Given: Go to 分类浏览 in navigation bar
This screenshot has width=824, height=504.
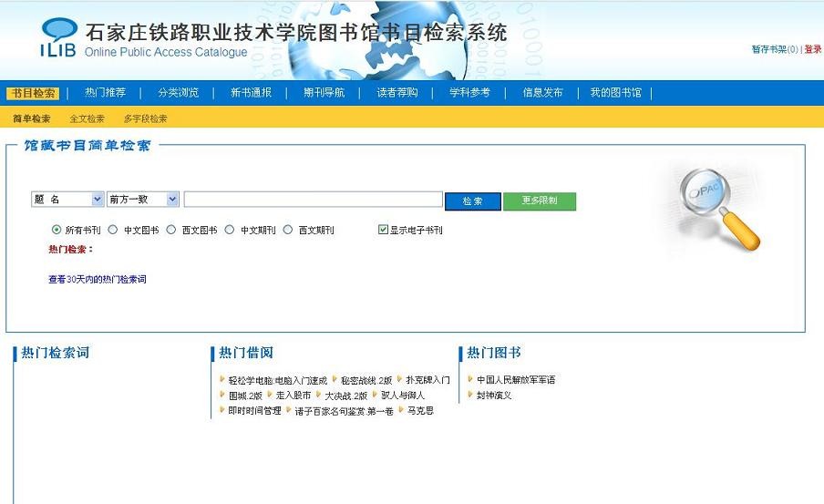Looking at the screenshot, I should click(178, 93).
